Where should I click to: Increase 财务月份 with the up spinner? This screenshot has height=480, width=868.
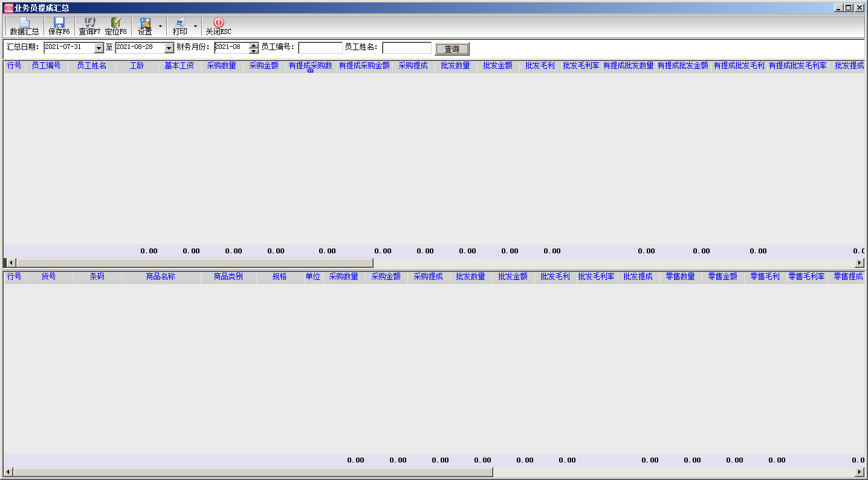(x=254, y=45)
